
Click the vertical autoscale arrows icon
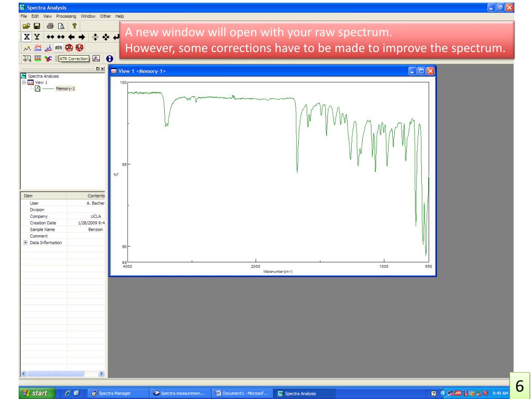96,37
